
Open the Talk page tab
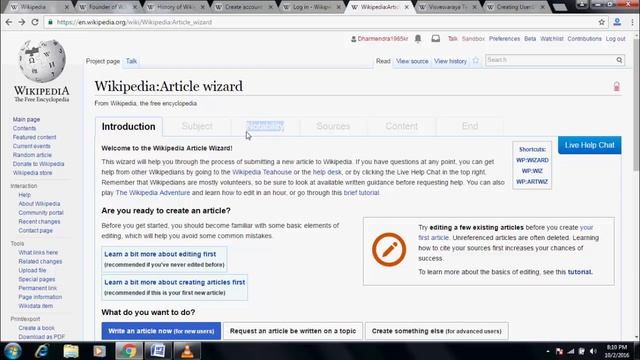(131, 61)
